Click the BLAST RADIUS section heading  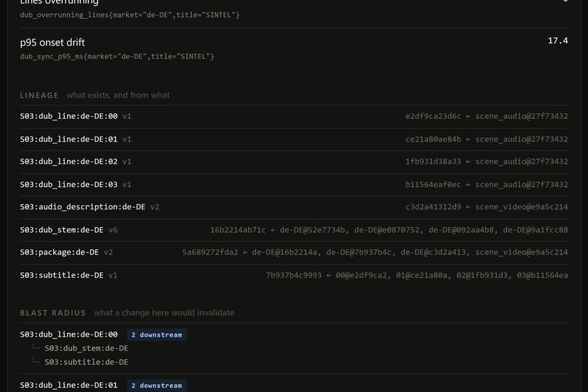[x=53, y=313]
